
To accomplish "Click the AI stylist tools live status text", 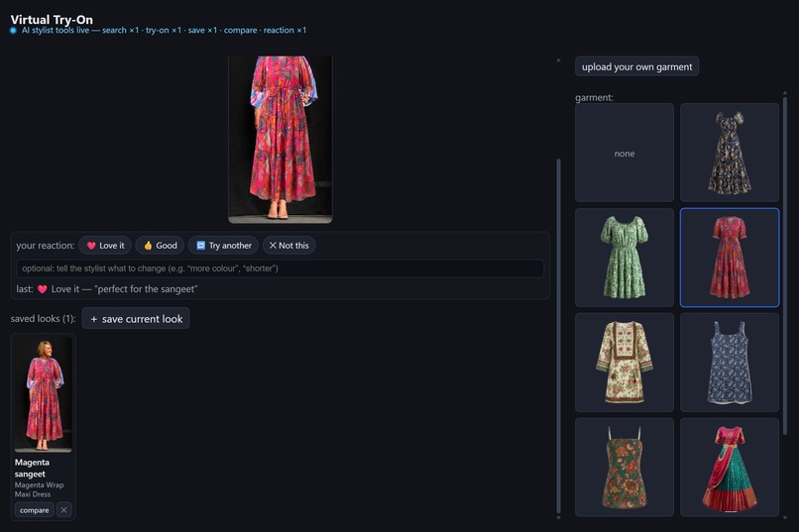I will [x=164, y=30].
